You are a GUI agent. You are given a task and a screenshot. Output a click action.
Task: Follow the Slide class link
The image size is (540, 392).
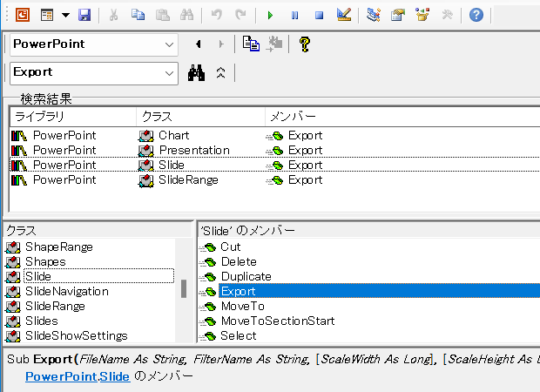(114, 376)
